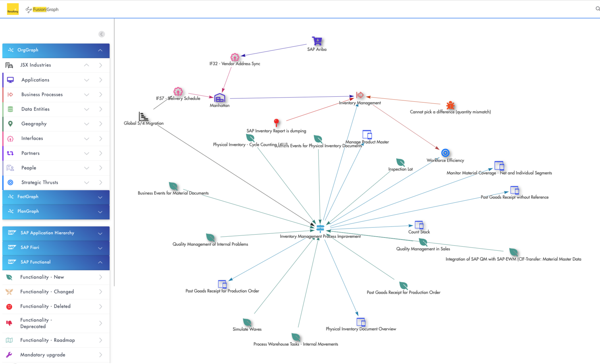
Task: Expand the SAP Fiori section
Action: pyautogui.click(x=100, y=248)
